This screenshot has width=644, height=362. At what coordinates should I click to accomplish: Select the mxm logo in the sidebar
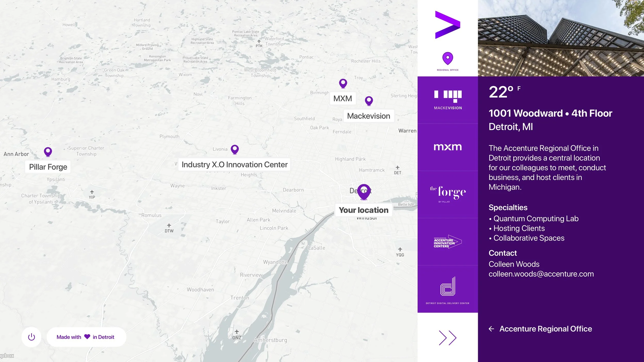point(448,147)
